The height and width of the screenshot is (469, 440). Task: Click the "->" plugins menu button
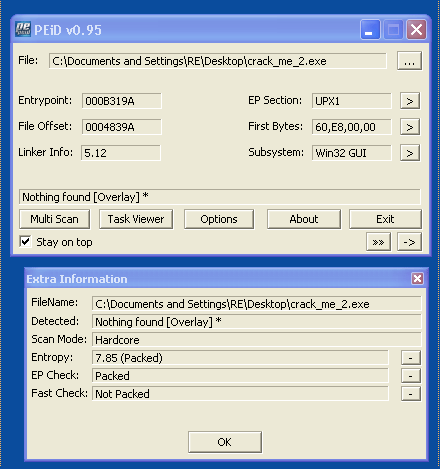[x=409, y=242]
